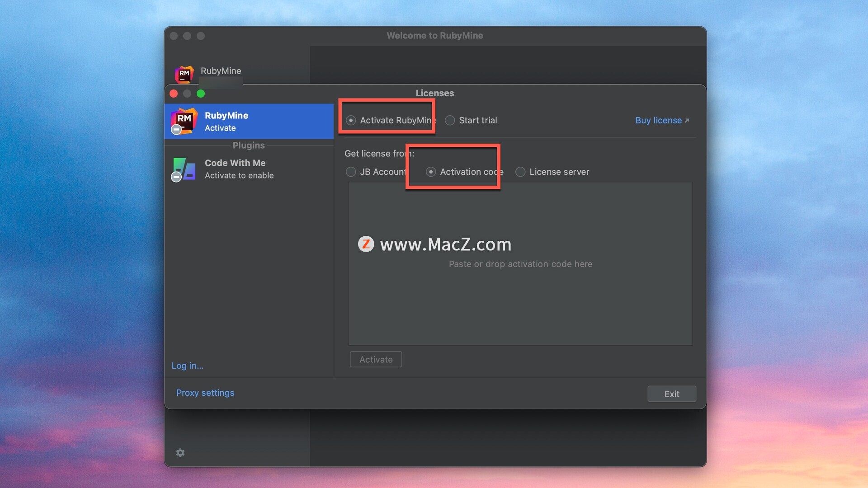The width and height of the screenshot is (868, 488).
Task: Click the Activate button below code area
Action: [376, 359]
